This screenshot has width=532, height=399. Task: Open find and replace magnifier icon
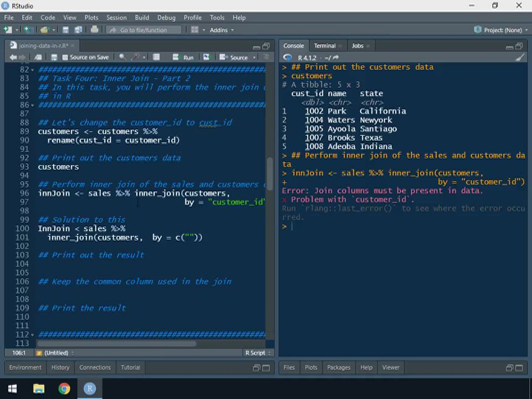pyautogui.click(x=122, y=57)
